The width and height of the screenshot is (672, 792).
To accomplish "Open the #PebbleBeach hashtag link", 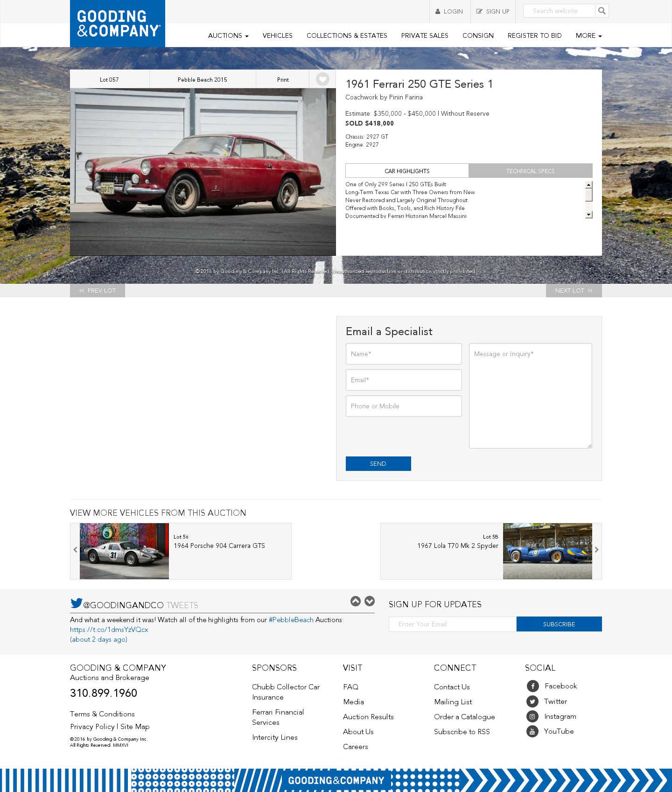I will (x=291, y=620).
